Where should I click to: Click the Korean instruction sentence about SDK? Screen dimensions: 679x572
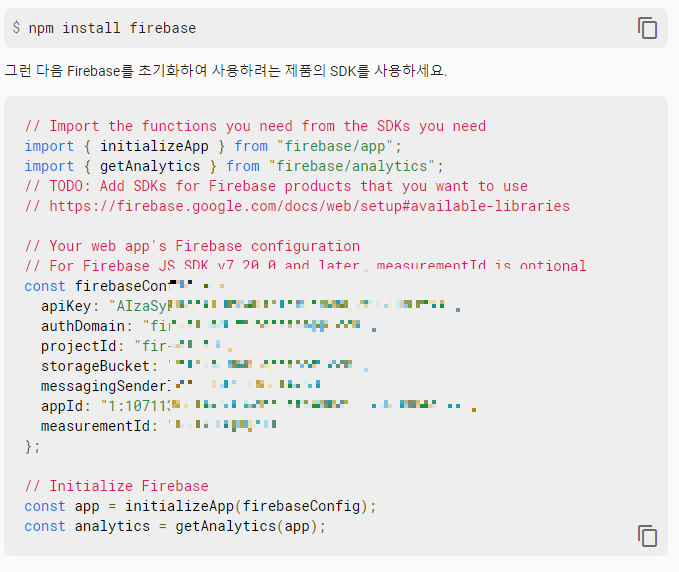click(226, 71)
